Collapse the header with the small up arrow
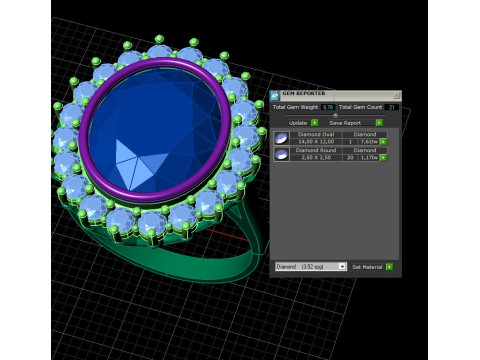Screen dimensions: 480x360 (336, 115)
